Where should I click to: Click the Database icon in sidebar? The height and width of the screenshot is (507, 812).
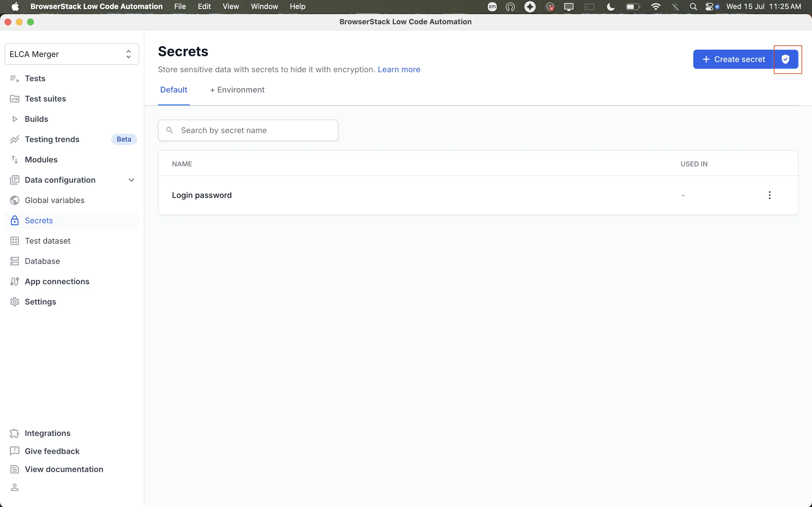click(x=14, y=261)
